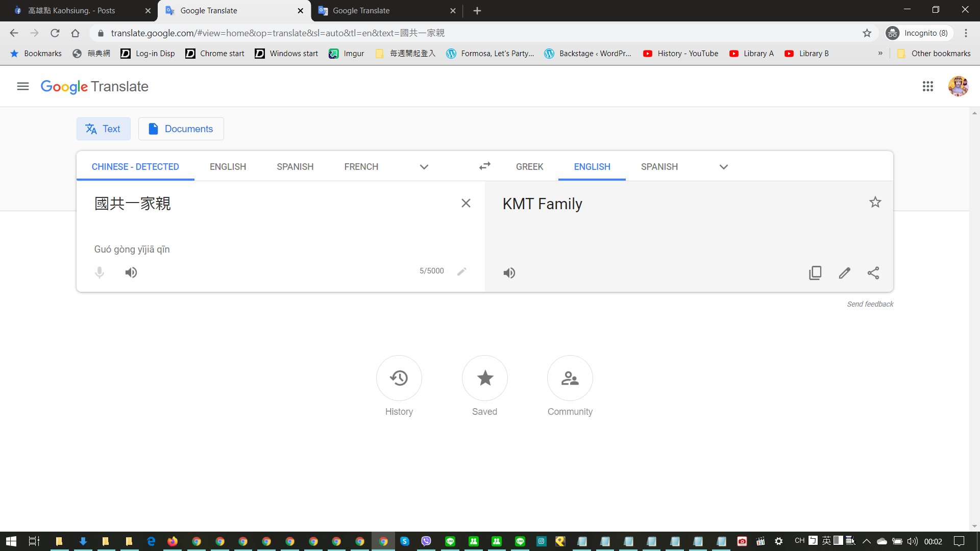Expand the target language list

point(723,167)
